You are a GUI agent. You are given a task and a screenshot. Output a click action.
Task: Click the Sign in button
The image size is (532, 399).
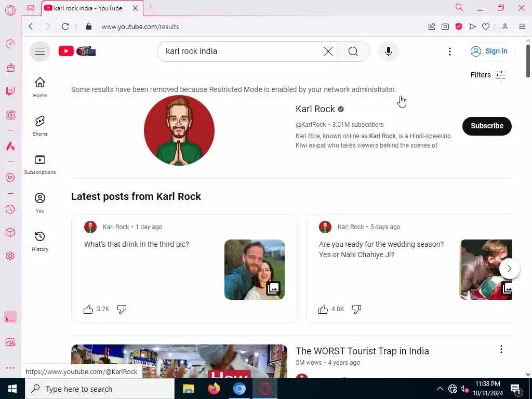click(489, 51)
